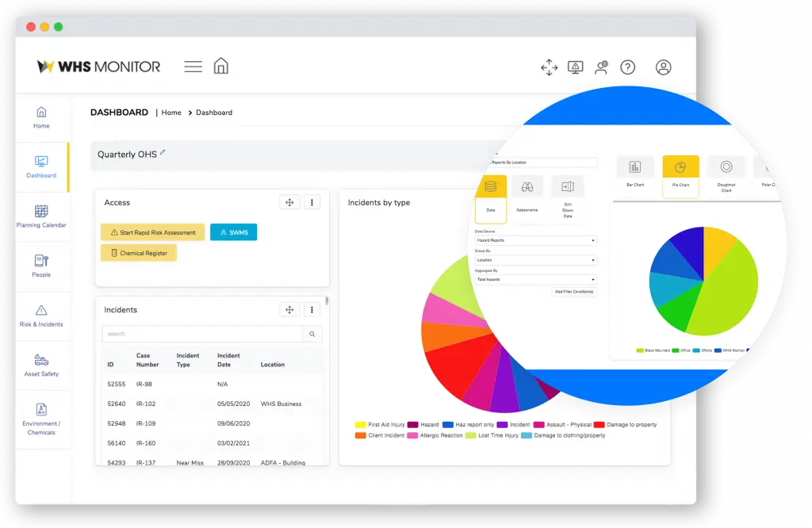Open Risk & Incidents from the sidebar
The image size is (812, 528).
pos(40,316)
